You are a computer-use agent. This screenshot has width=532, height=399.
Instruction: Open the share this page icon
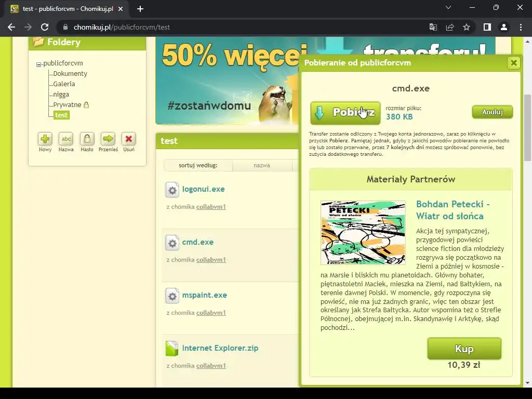(450, 27)
